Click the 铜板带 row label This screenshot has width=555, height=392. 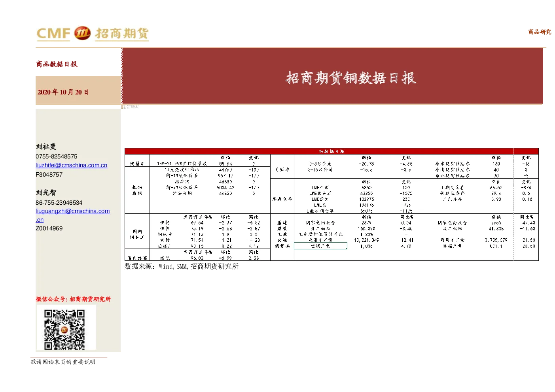[165, 234]
